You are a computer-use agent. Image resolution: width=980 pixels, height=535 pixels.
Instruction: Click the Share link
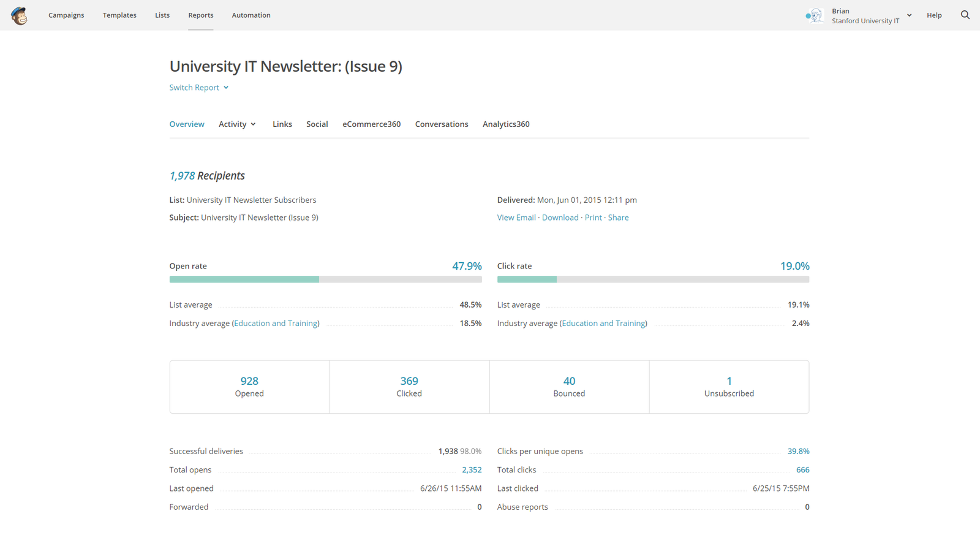click(x=618, y=218)
